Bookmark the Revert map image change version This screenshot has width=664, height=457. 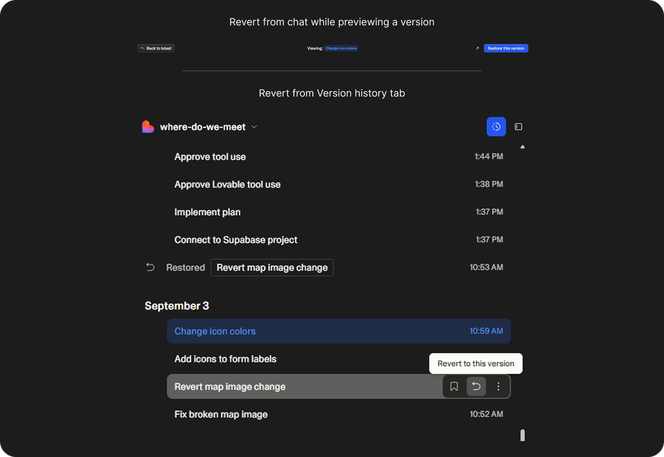454,387
